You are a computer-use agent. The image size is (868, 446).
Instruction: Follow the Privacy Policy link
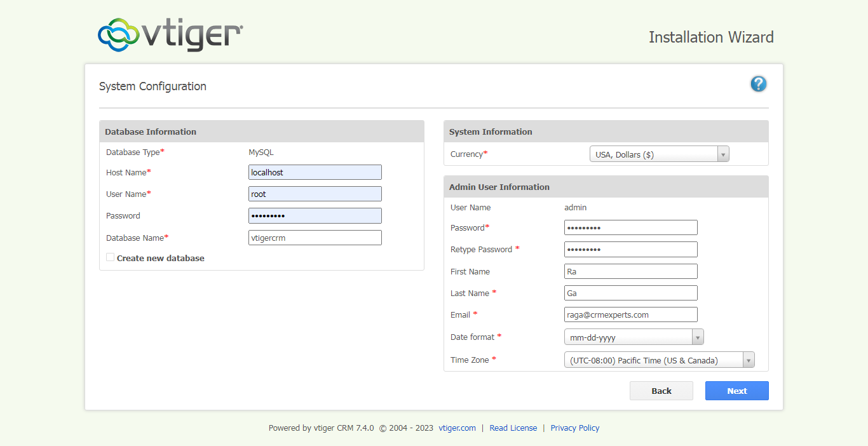574,428
